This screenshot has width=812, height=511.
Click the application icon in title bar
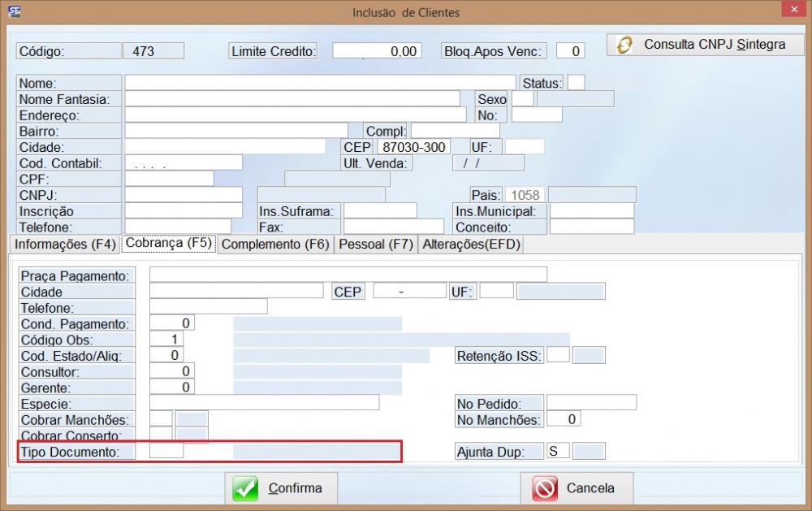point(13,12)
